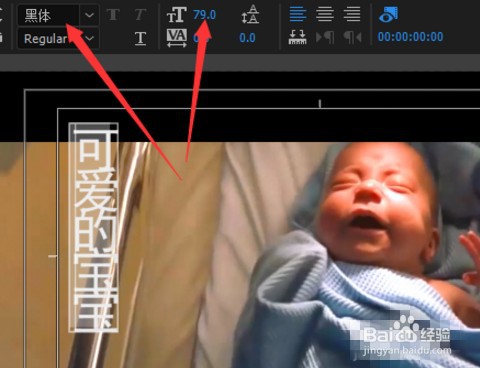This screenshot has width=480, height=368.
Task: Align text right
Action: [x=352, y=14]
